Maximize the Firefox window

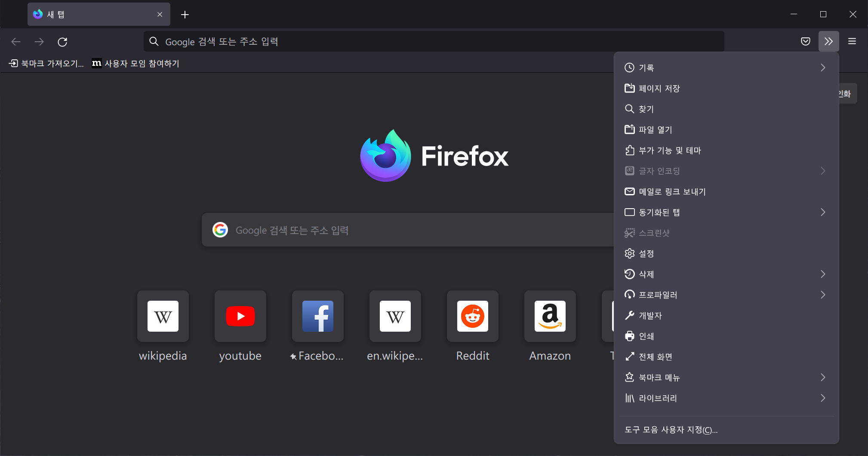[823, 14]
